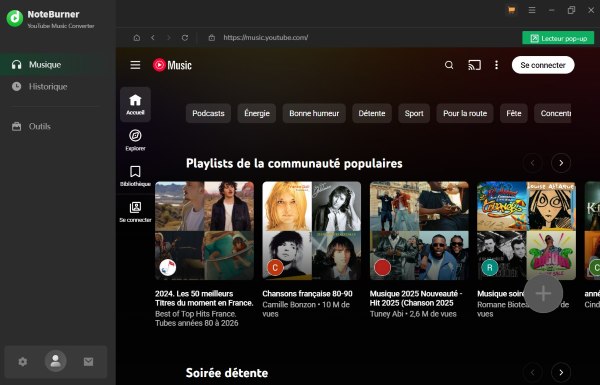This screenshot has height=385, width=600.
Task: Select the Accueil home navigation item
Action: click(x=135, y=104)
